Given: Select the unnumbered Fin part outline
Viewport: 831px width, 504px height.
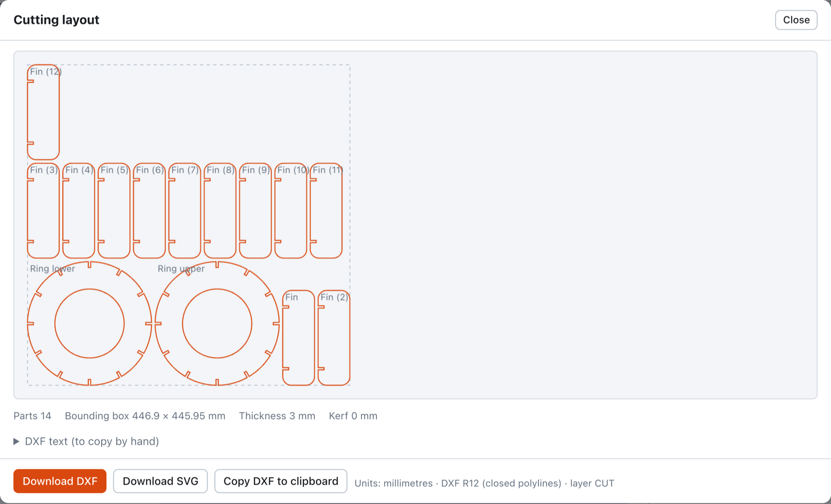Looking at the screenshot, I should click(x=298, y=338).
